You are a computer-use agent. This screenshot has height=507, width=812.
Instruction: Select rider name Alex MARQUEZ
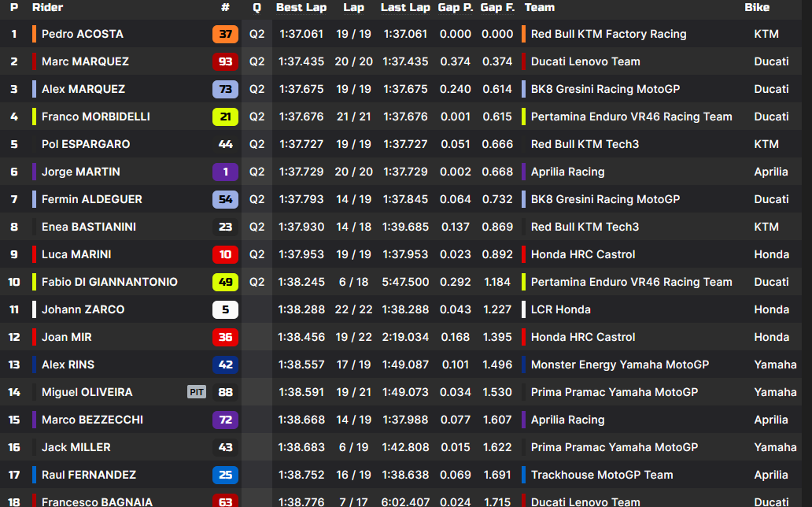point(83,89)
